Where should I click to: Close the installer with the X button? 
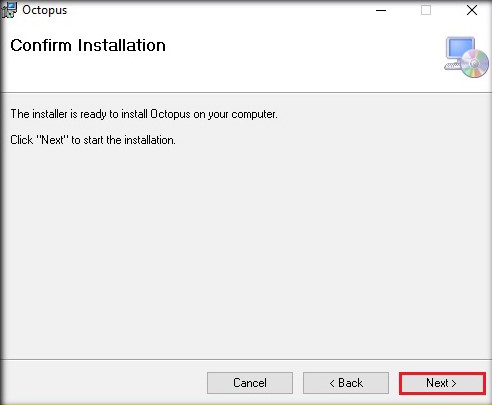point(472,10)
